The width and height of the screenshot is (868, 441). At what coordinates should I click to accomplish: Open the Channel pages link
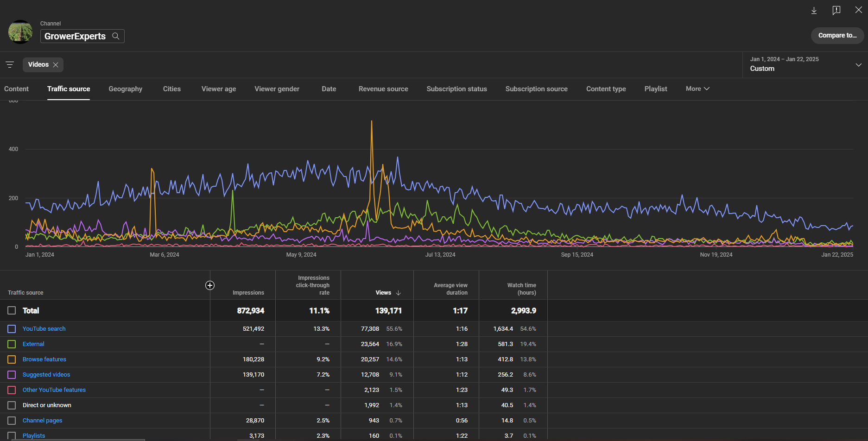click(x=42, y=421)
